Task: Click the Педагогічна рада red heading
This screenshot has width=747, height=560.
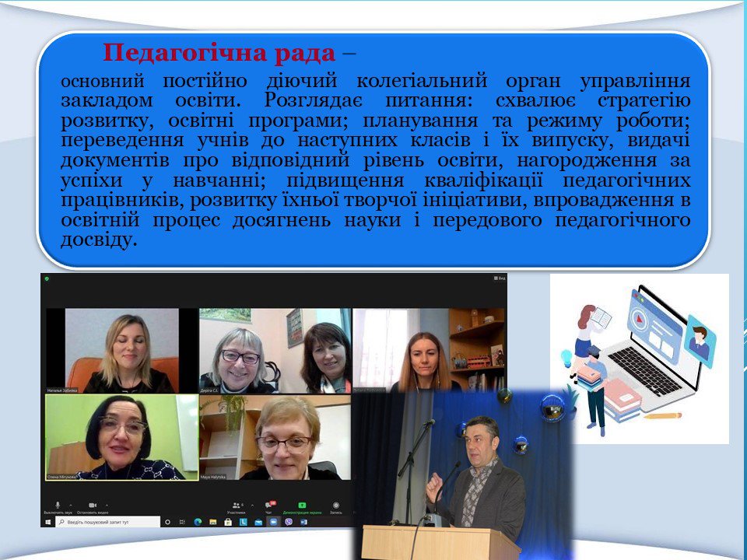Action: tap(219, 53)
